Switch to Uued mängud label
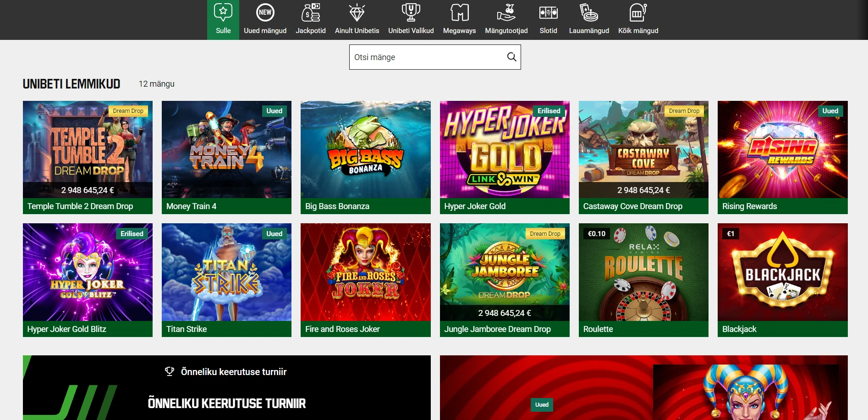Screen dimensions: 868x420 tap(265, 31)
